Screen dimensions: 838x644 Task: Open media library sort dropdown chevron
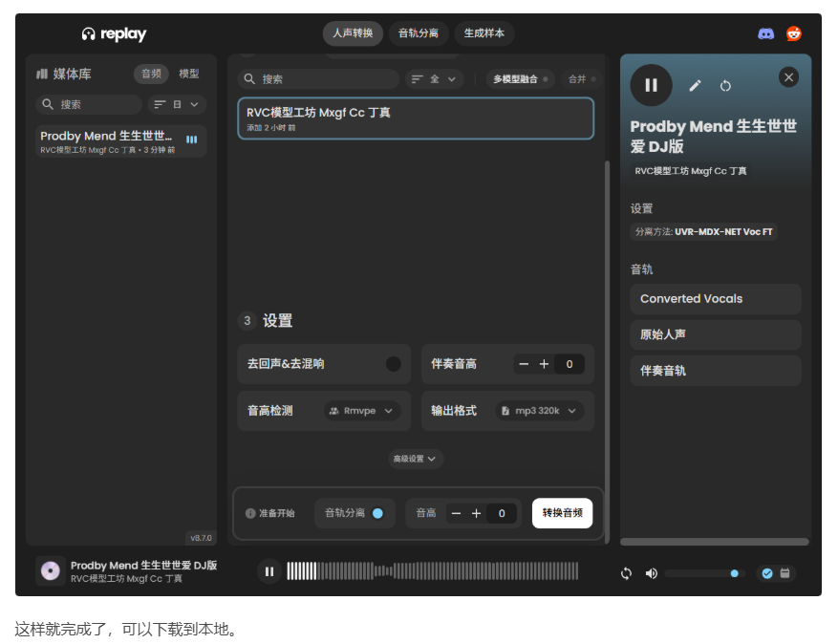coord(195,104)
